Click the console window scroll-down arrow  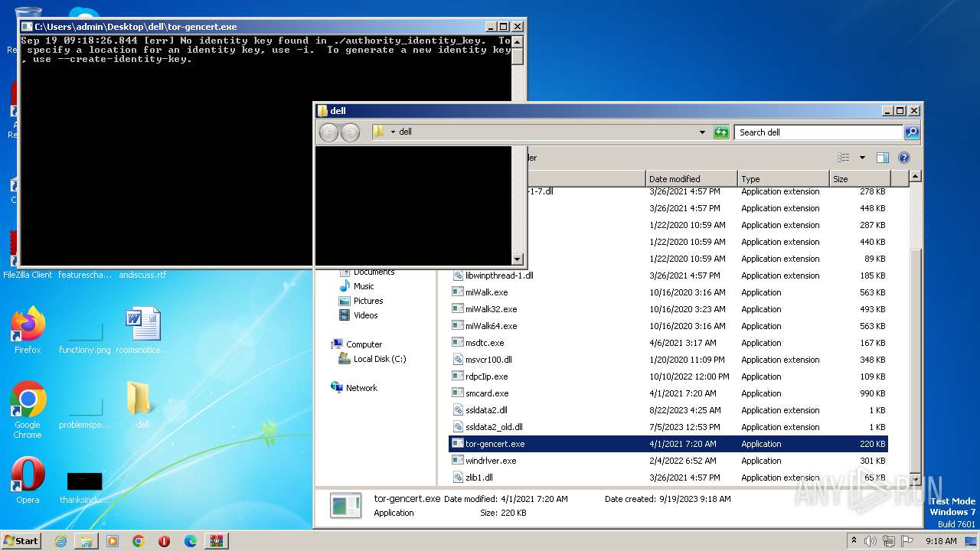(x=518, y=259)
